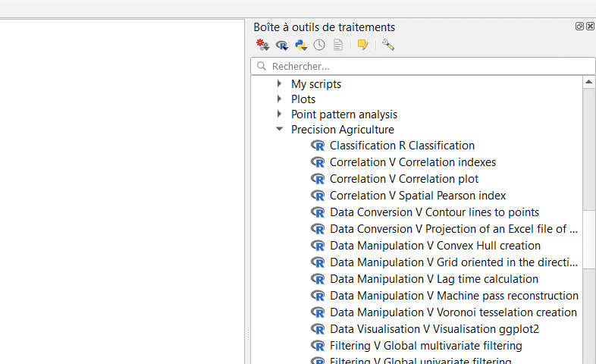596x364 pixels.
Task: Select Correlation V Spatial Pearson index
Action: tap(418, 196)
